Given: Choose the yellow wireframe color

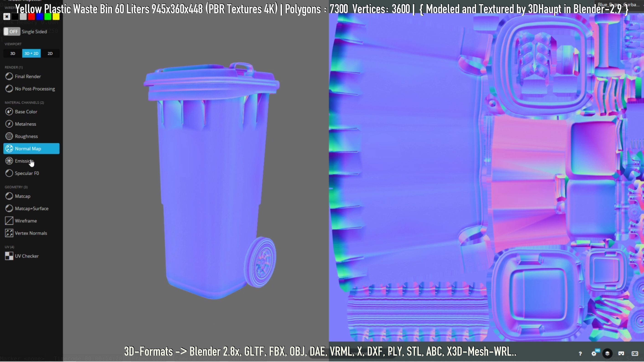Looking at the screenshot, I should click(56, 17).
